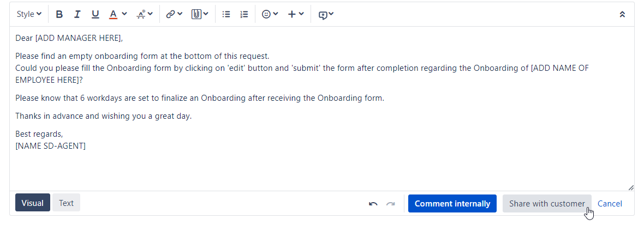The height and width of the screenshot is (225, 644).
Task: Insert a bulleted list
Action: click(x=226, y=14)
